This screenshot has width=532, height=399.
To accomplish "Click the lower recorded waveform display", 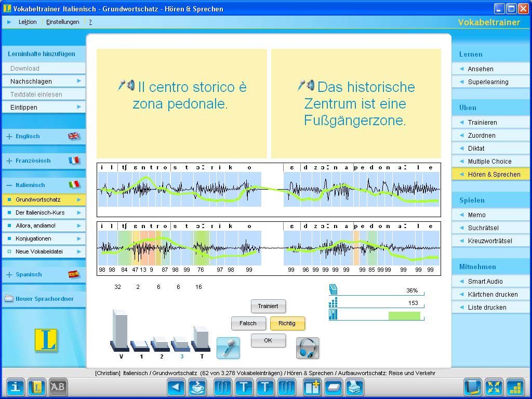I will pyautogui.click(x=269, y=249).
